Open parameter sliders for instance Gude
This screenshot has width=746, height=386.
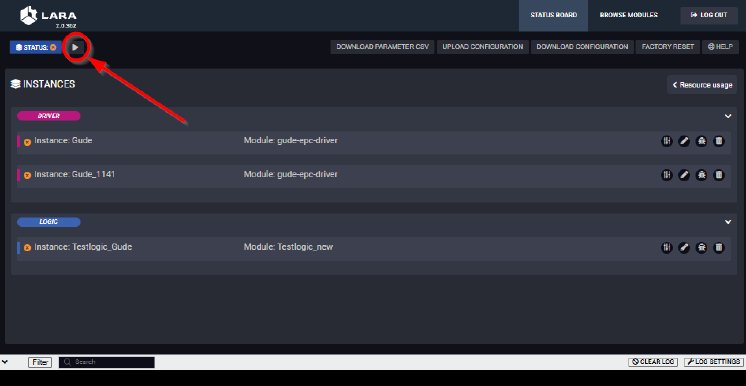(667, 141)
